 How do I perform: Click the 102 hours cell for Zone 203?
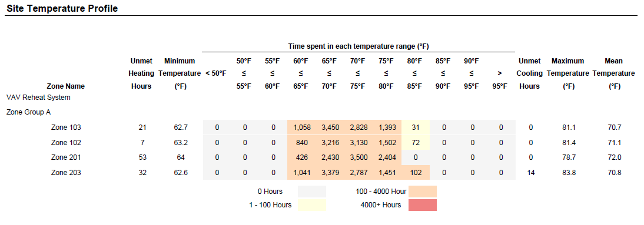pyautogui.click(x=416, y=173)
